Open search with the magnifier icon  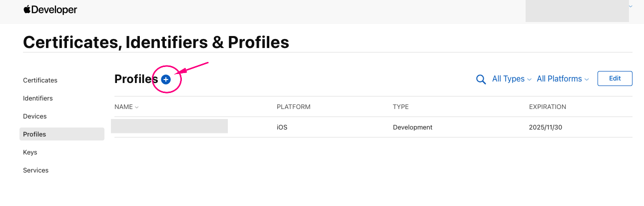[x=481, y=79]
